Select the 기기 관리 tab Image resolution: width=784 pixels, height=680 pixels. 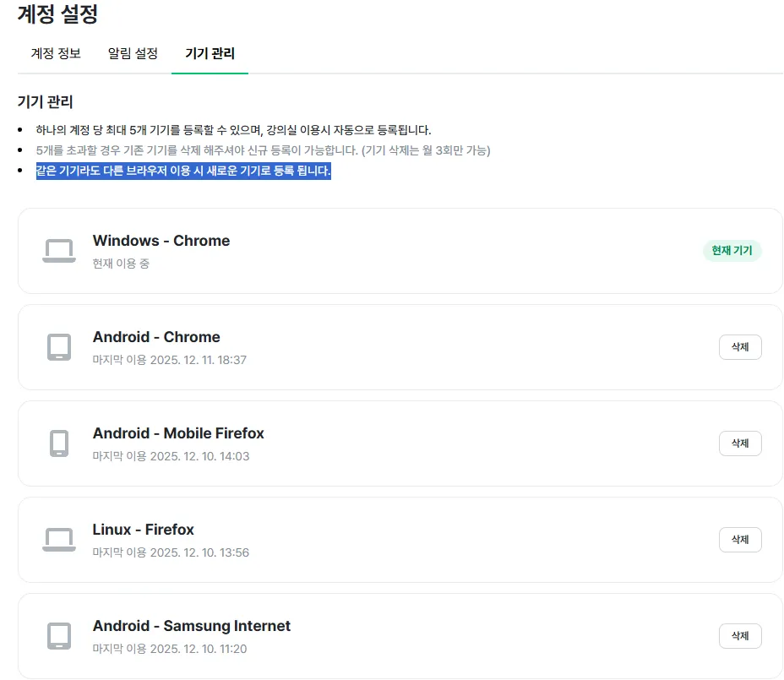(x=210, y=53)
